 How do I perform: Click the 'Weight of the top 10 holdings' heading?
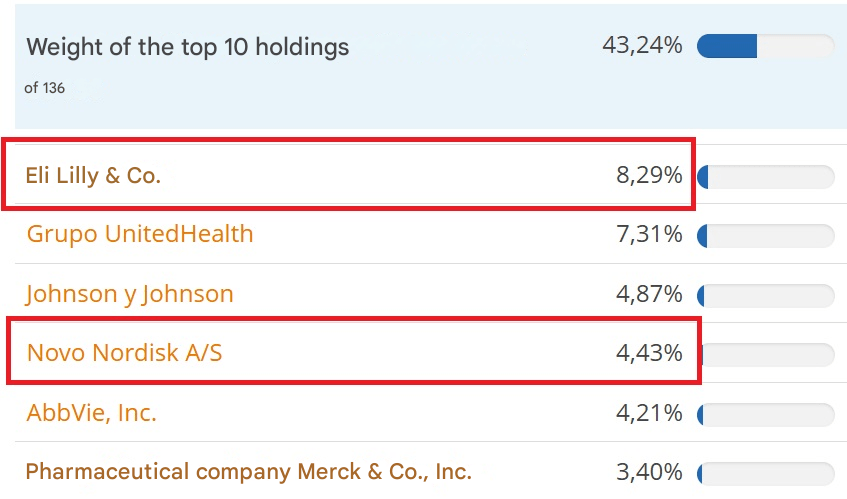click(x=188, y=47)
